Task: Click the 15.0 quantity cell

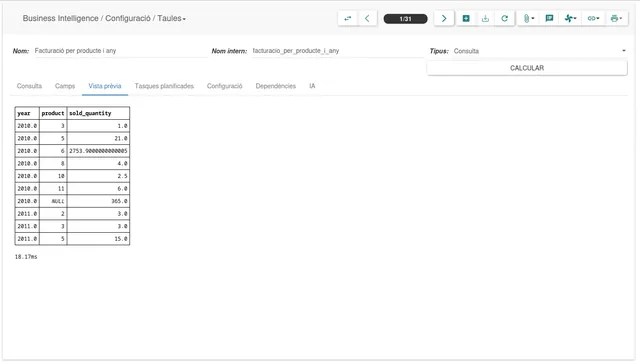Action: [98, 239]
